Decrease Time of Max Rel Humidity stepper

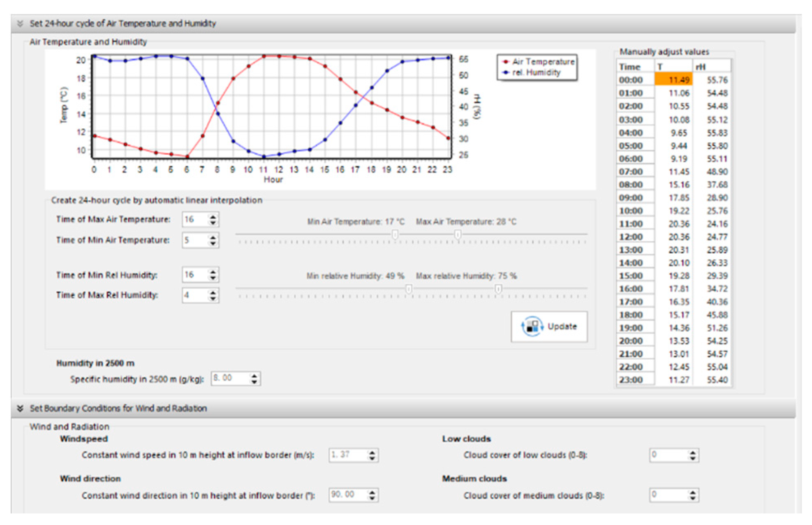click(x=213, y=298)
